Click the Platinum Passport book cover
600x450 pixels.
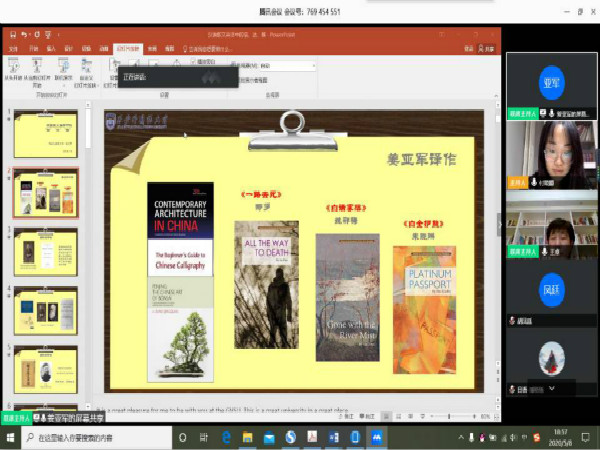point(424,310)
